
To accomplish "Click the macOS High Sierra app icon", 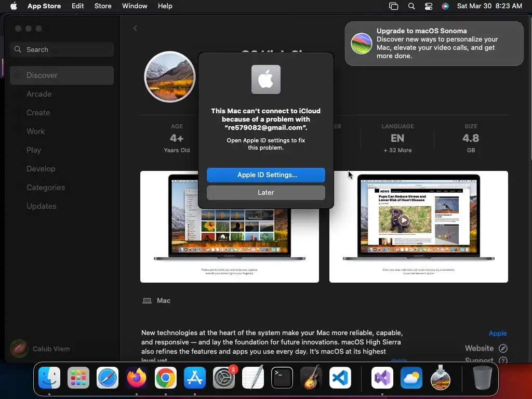I will click(170, 77).
